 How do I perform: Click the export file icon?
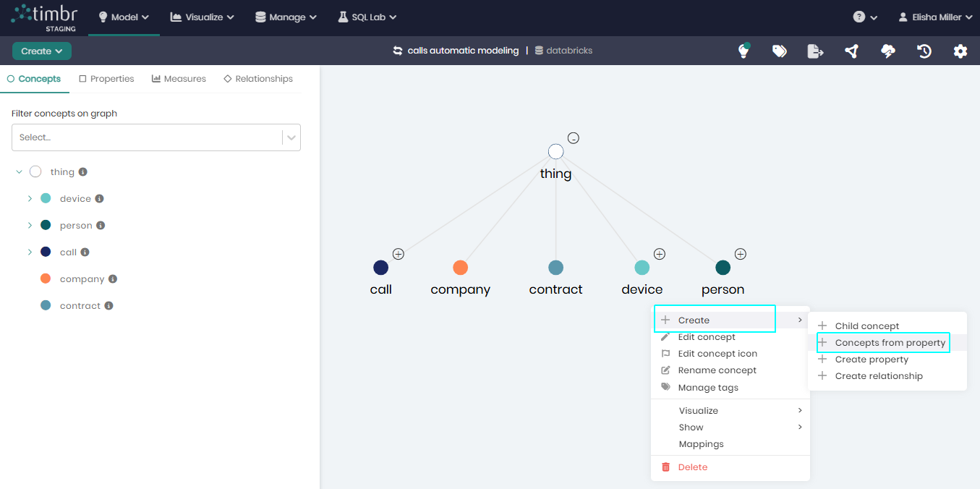[x=815, y=51]
